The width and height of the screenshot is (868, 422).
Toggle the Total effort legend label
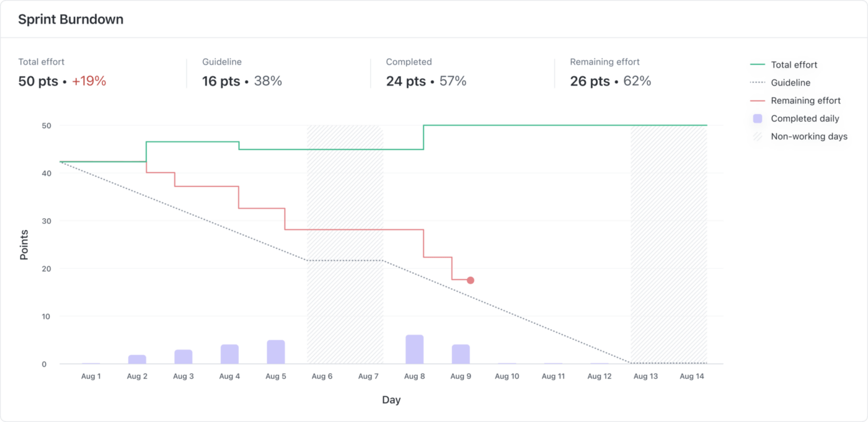click(794, 64)
